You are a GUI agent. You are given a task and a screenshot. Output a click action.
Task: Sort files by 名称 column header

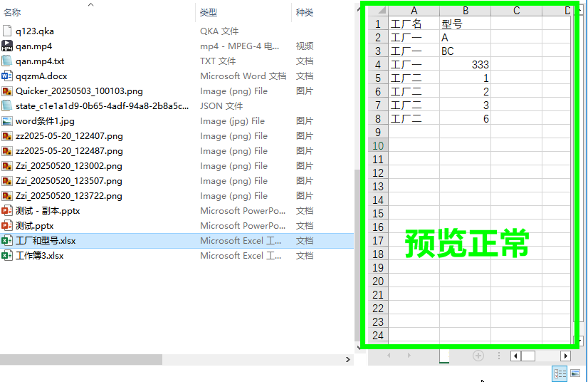[x=12, y=12]
